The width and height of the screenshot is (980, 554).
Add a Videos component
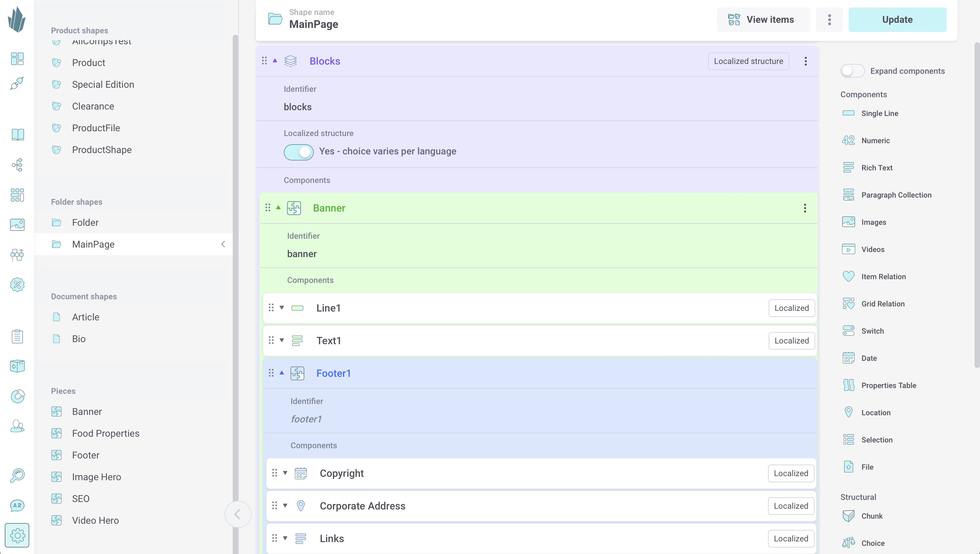(x=863, y=249)
